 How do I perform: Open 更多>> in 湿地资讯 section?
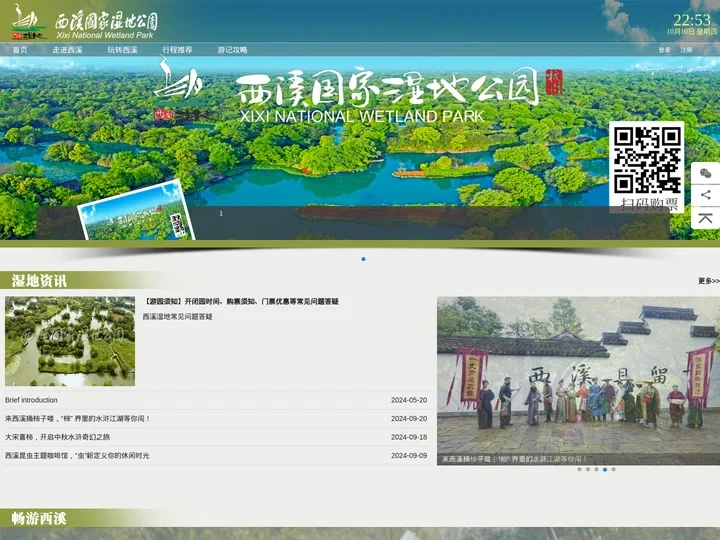709,281
